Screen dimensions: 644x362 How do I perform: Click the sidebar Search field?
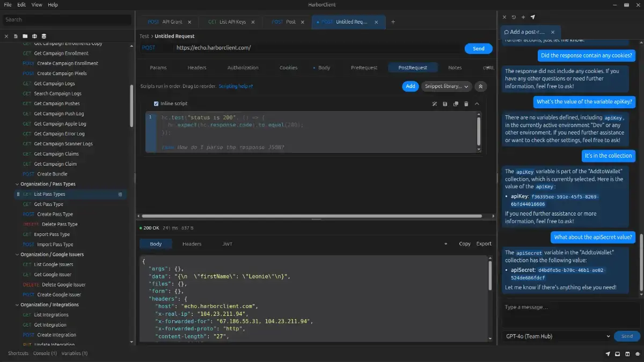[67, 20]
